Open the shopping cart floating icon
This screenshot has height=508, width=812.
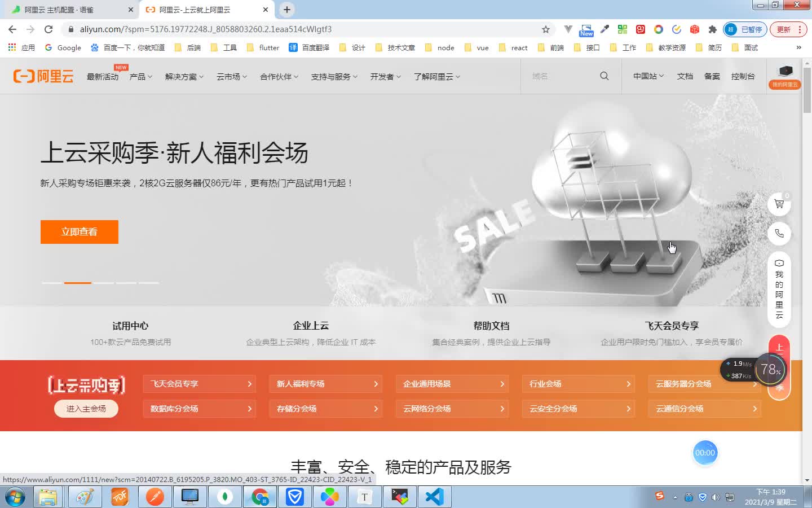tap(779, 204)
